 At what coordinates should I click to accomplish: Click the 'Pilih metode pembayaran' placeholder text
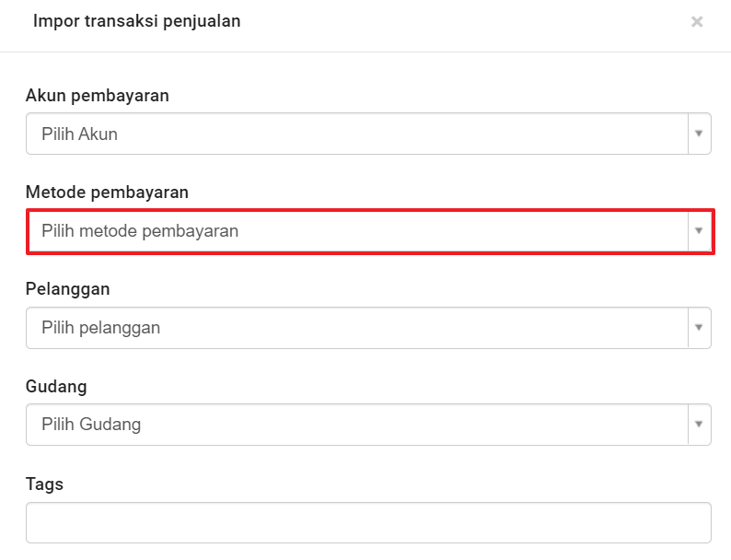pos(140,231)
